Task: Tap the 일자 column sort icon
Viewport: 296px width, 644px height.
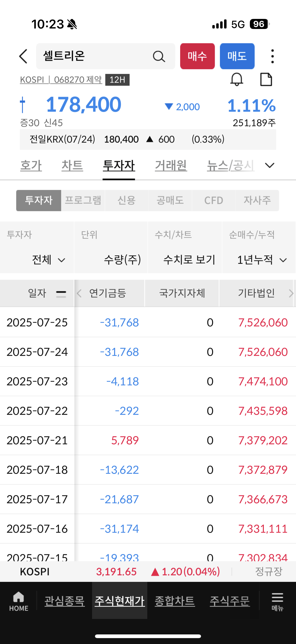Action: click(61, 294)
